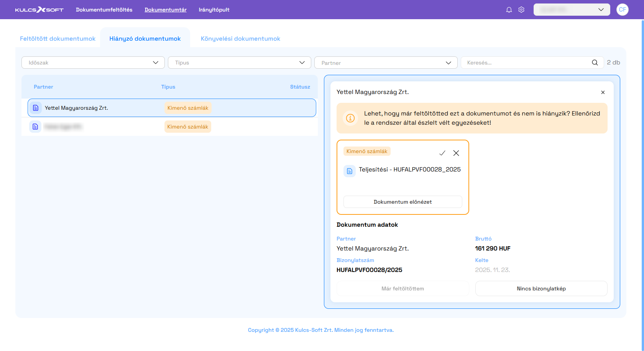Click Teljesítési - HUFALPVF00028_2025 document name

click(410, 169)
